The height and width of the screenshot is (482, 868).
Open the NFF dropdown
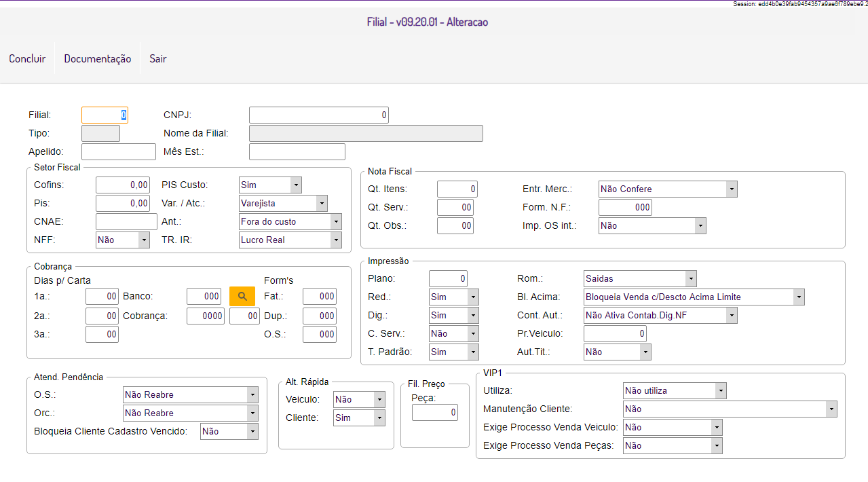click(x=123, y=240)
